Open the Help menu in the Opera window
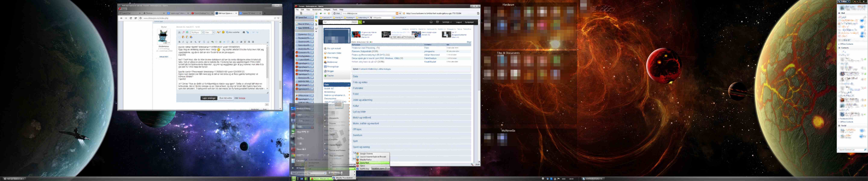The width and height of the screenshot is (868, 181). 341,10
